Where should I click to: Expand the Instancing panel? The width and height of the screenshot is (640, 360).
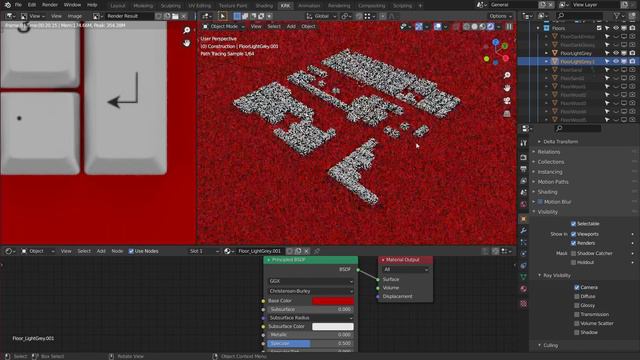tap(549, 172)
